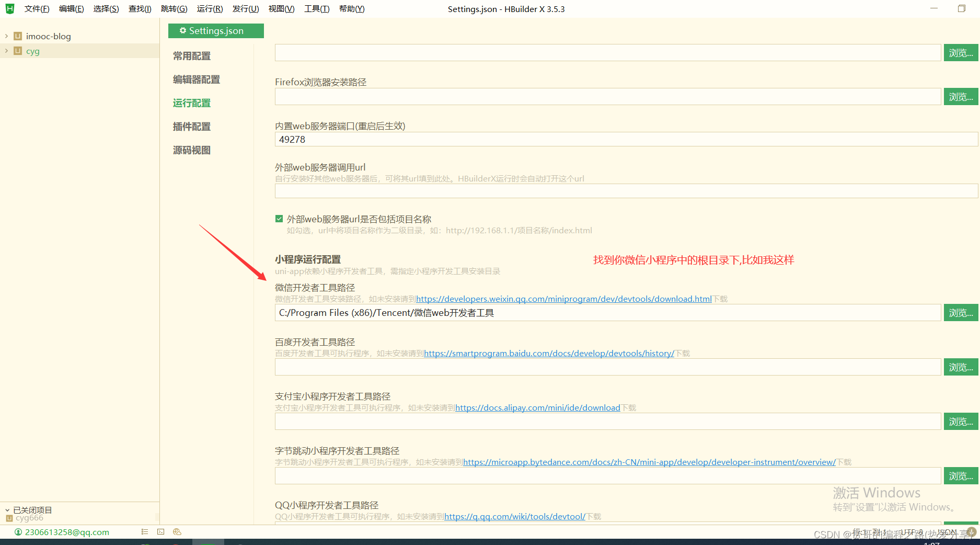The width and height of the screenshot is (980, 545).
Task: Open the 帮助(Y) menu
Action: [x=352, y=9]
